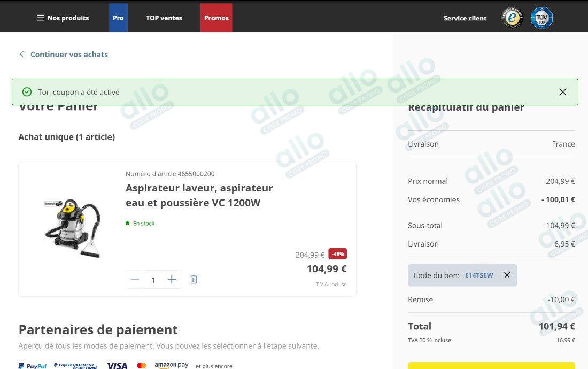The height and width of the screenshot is (369, 588).
Task: Open the Promos tab
Action: pos(216,18)
